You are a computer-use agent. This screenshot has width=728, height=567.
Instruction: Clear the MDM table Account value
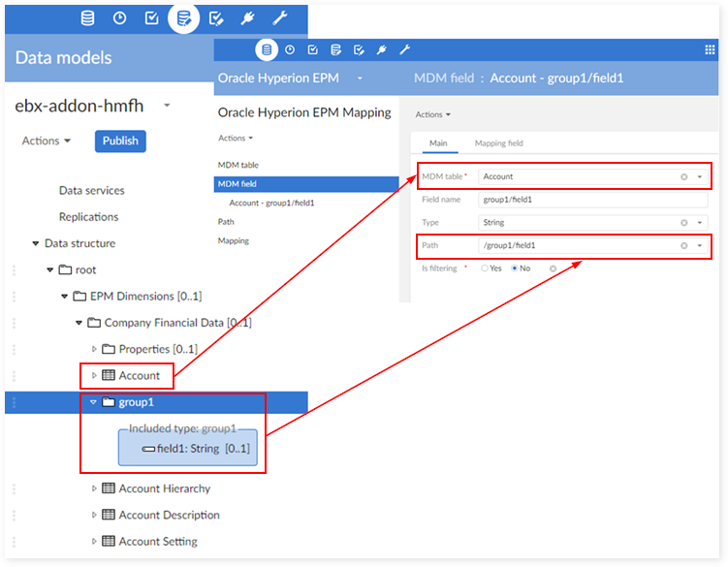click(683, 177)
